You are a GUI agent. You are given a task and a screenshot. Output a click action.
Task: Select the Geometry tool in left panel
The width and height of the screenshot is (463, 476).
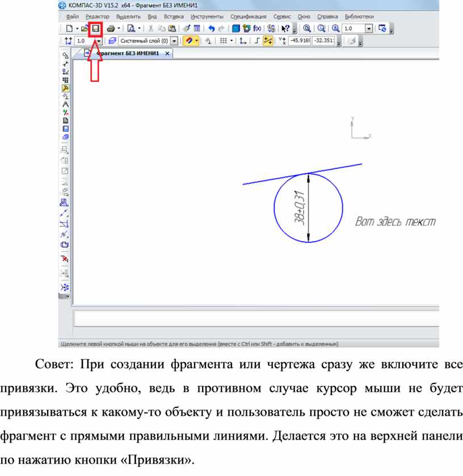pyautogui.click(x=66, y=56)
